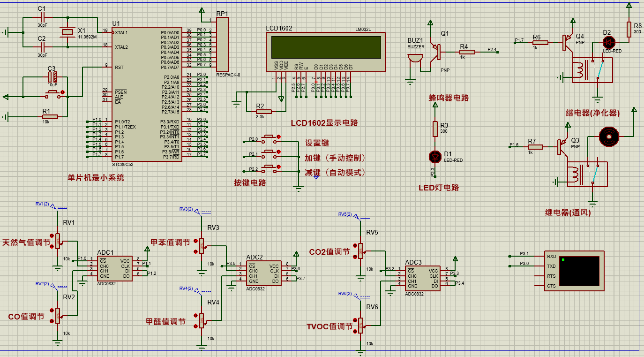
Task: Click the purifier relay coil under Q4
Action: click(581, 70)
